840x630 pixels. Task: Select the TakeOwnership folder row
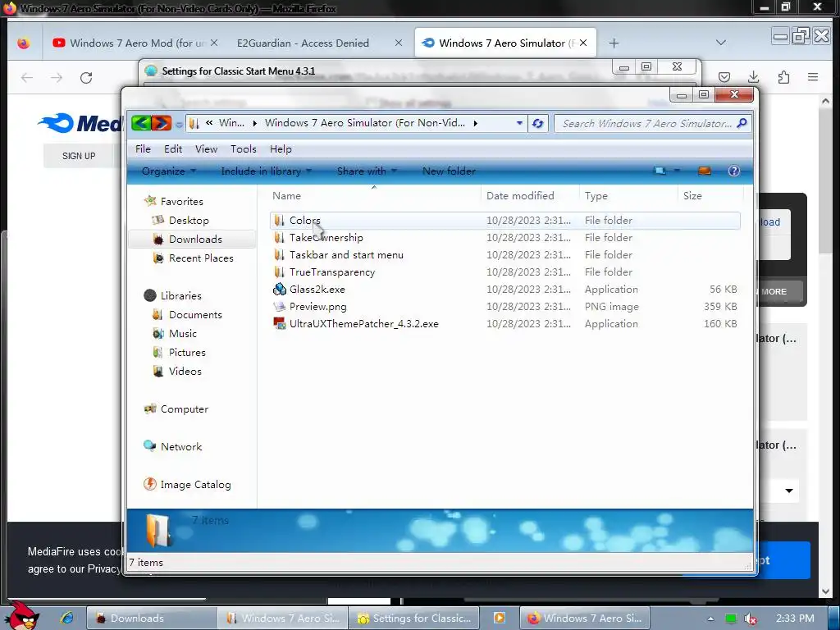tap(505, 237)
